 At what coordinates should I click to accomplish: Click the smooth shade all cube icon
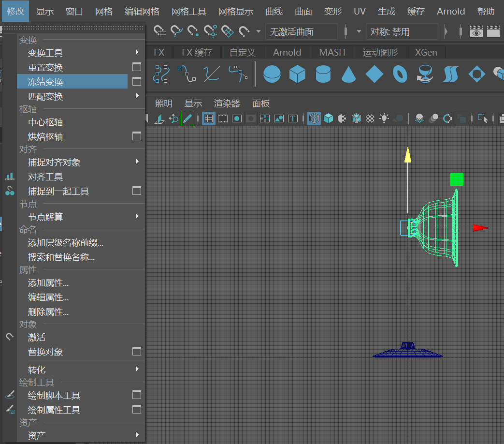pos(328,118)
